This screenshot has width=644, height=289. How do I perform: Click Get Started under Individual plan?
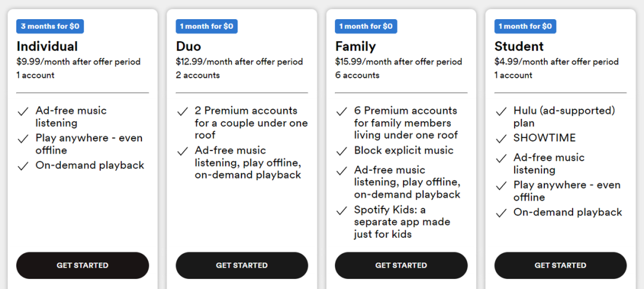[82, 265]
